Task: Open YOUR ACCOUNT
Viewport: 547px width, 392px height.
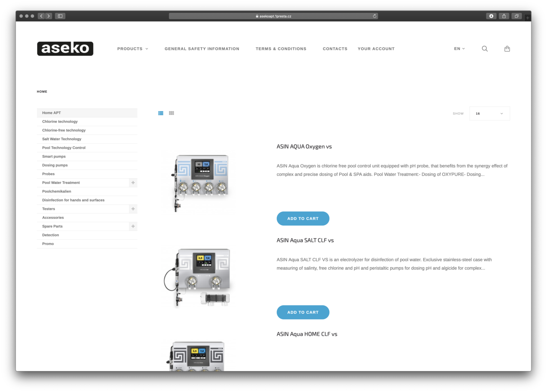Action: [376, 48]
